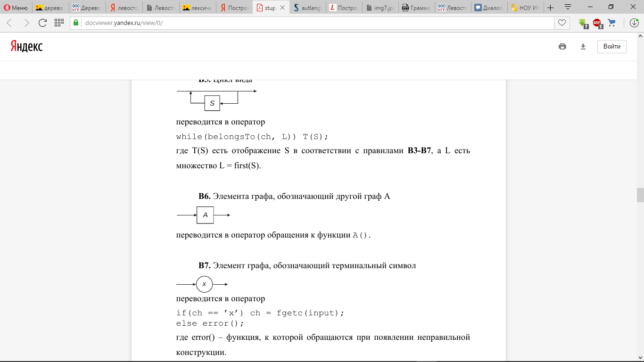The height and width of the screenshot is (362, 644).
Task: Click the circle labeled x in diagram
Action: [204, 284]
